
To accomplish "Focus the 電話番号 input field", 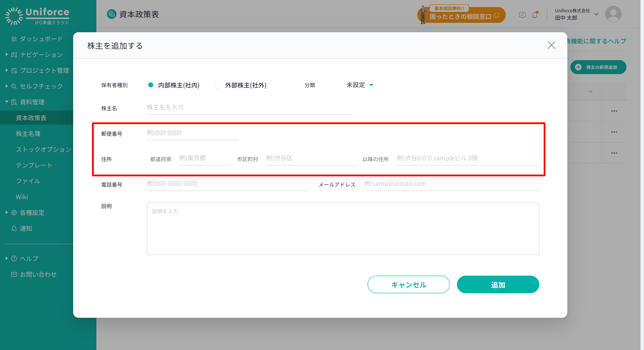I will (227, 184).
